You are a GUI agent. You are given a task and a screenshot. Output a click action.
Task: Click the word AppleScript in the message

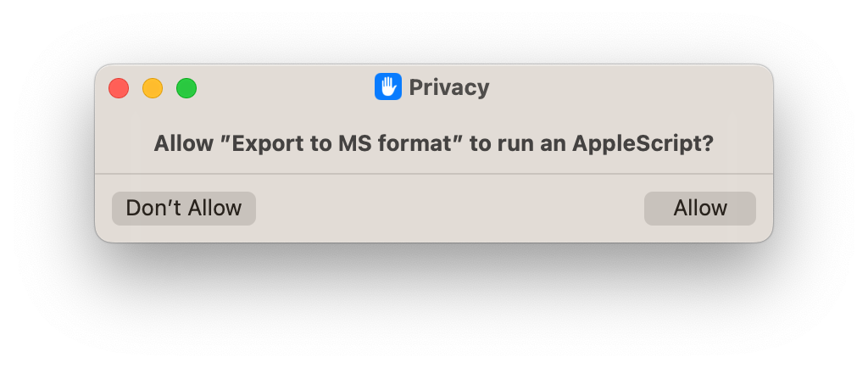coord(643,144)
